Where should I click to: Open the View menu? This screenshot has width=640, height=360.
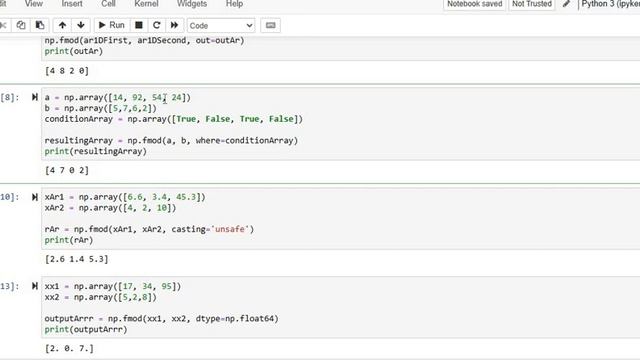[33, 4]
